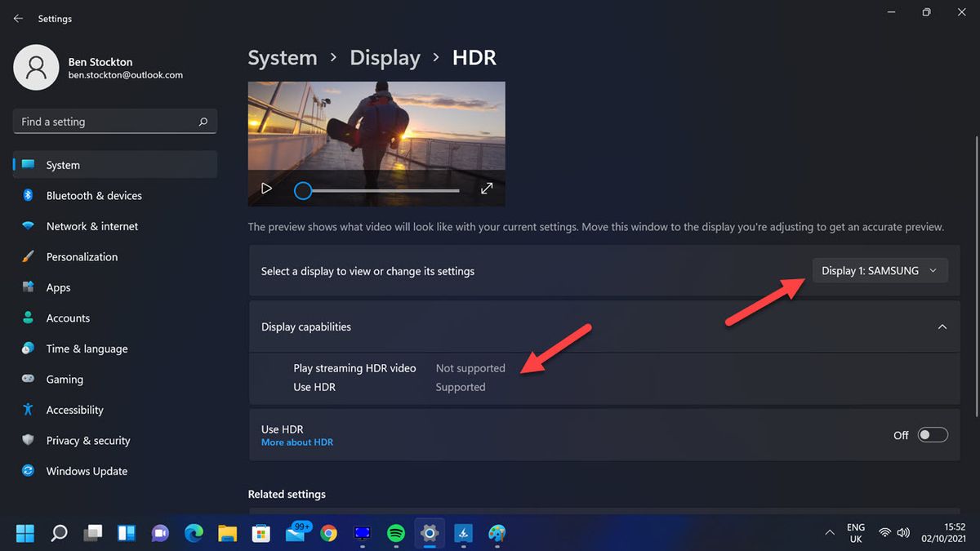Open Gaming settings
This screenshot has height=551, width=980.
[x=65, y=379]
